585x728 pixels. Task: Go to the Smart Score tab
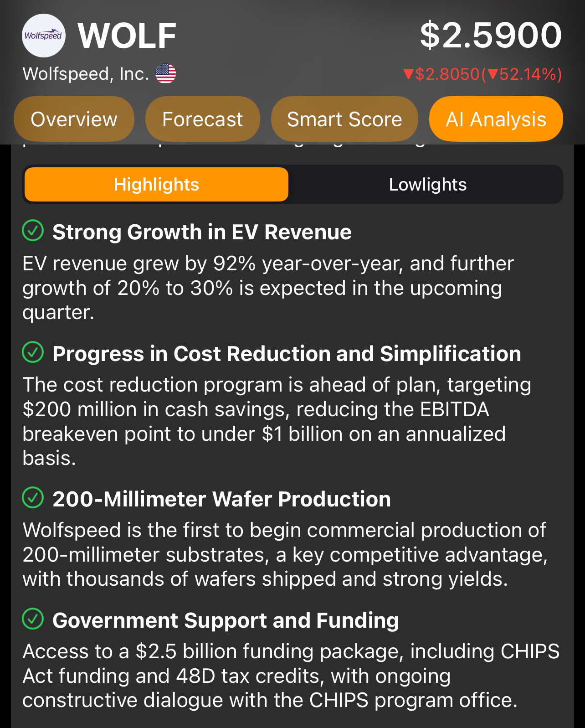point(344,119)
